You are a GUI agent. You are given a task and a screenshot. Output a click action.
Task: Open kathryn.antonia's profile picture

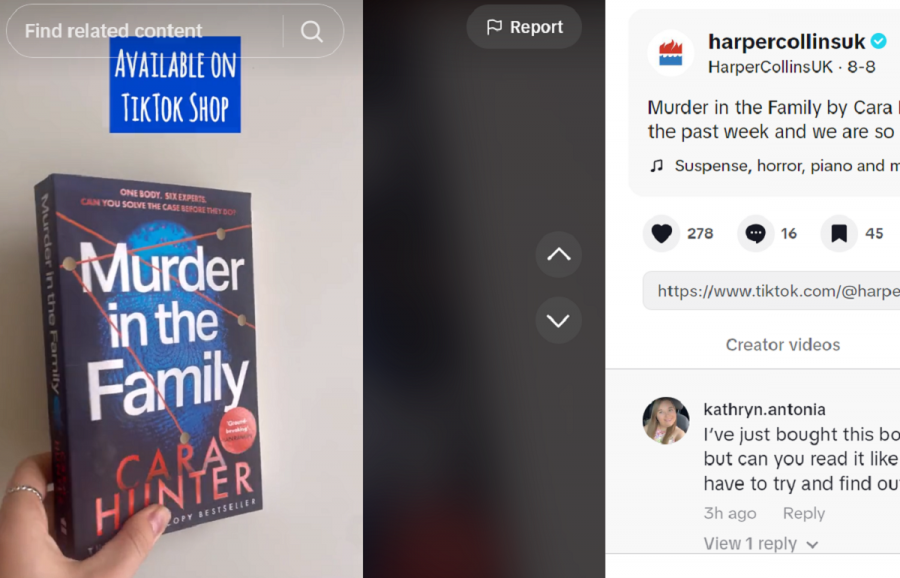(666, 421)
